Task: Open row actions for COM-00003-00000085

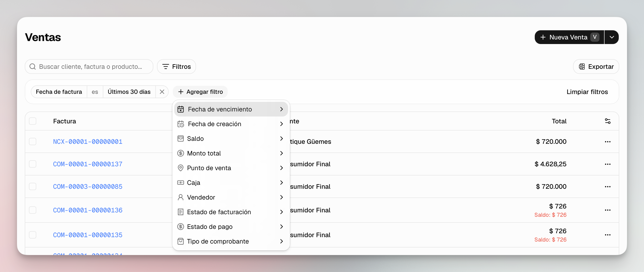Action: [x=608, y=187]
